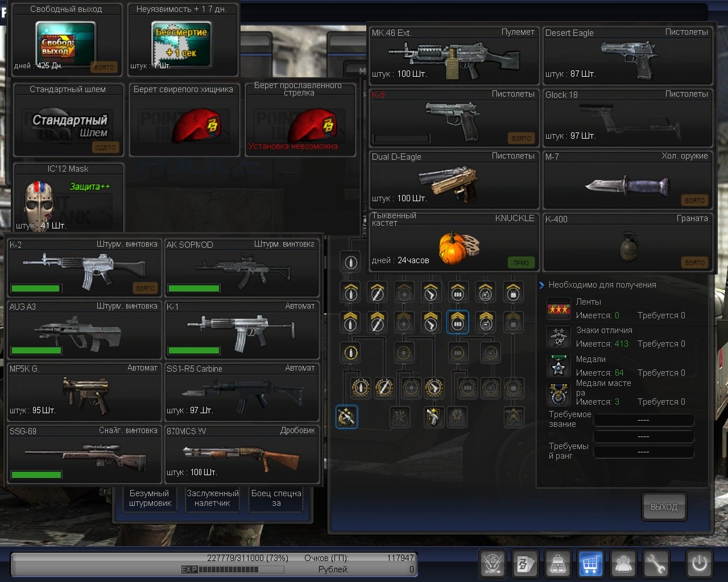Select the double-chevron radio skill icon
Image resolution: width=728 pixels, height=582 pixels.
485,292
